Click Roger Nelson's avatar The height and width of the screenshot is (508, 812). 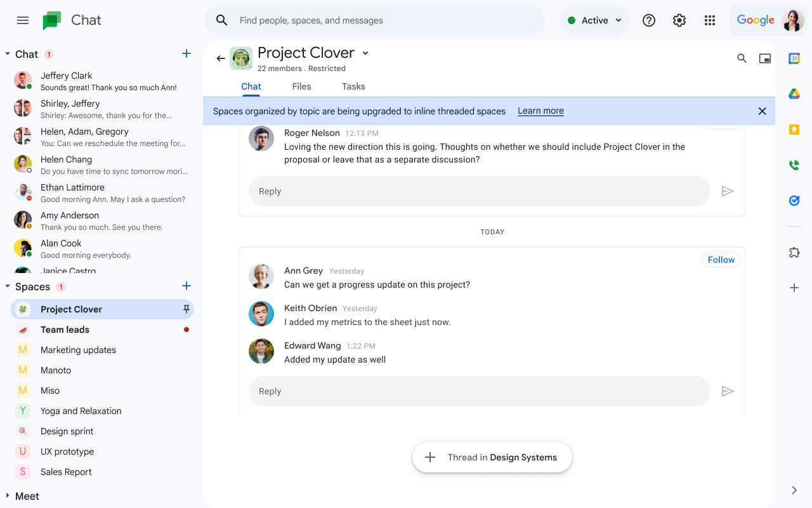point(261,138)
